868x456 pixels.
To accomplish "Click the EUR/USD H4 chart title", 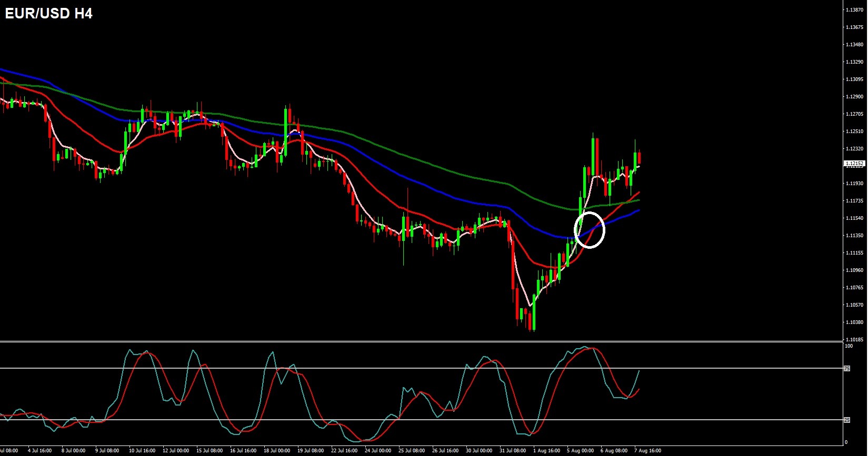I will [48, 14].
